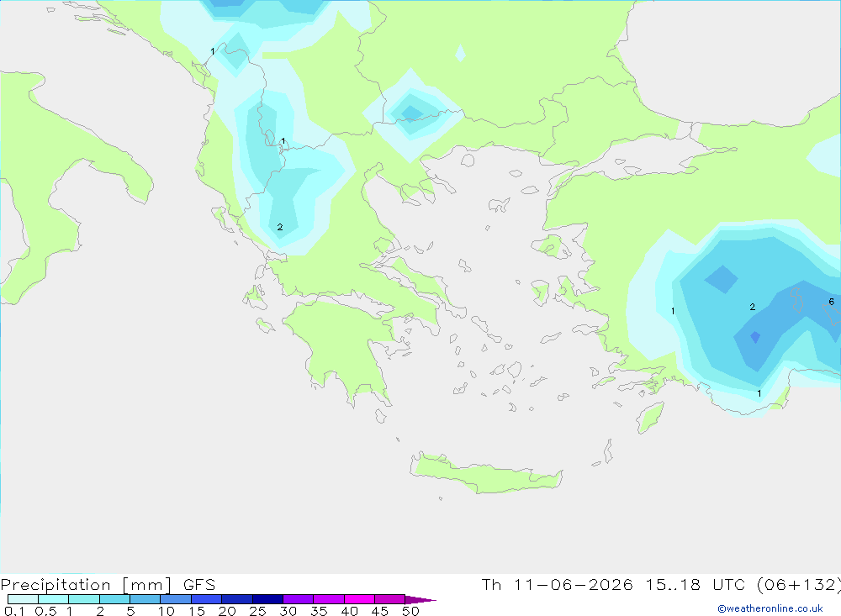Click the island of Rhodes on map
The height and width of the screenshot is (616, 841).
[x=649, y=418]
